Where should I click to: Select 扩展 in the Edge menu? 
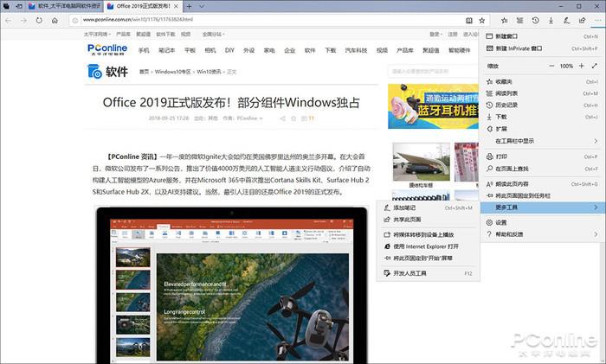[x=541, y=129]
